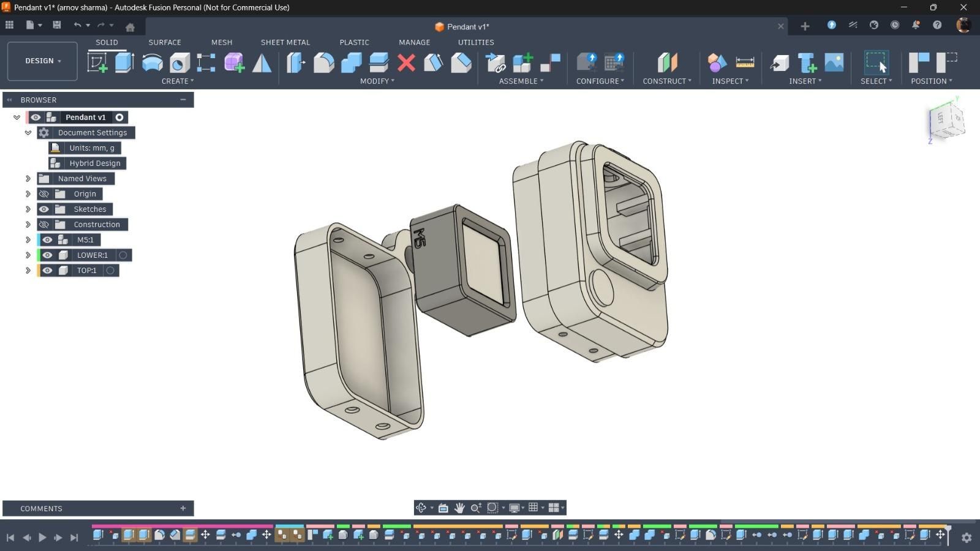Toggle visibility of Pendant v1 root
This screenshot has width=980, height=551.
(x=36, y=118)
